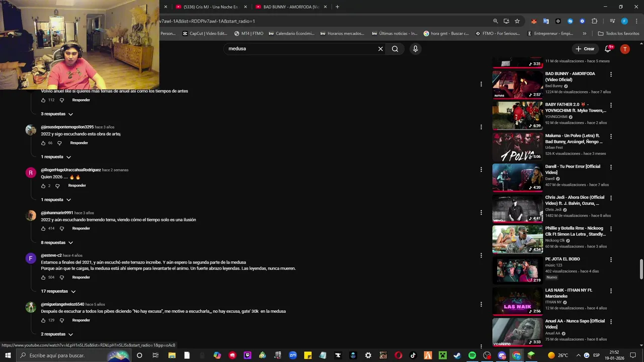Click Windows search box 'Escribe aquí para buscar'
This screenshot has height=362, width=644.
pos(74,355)
